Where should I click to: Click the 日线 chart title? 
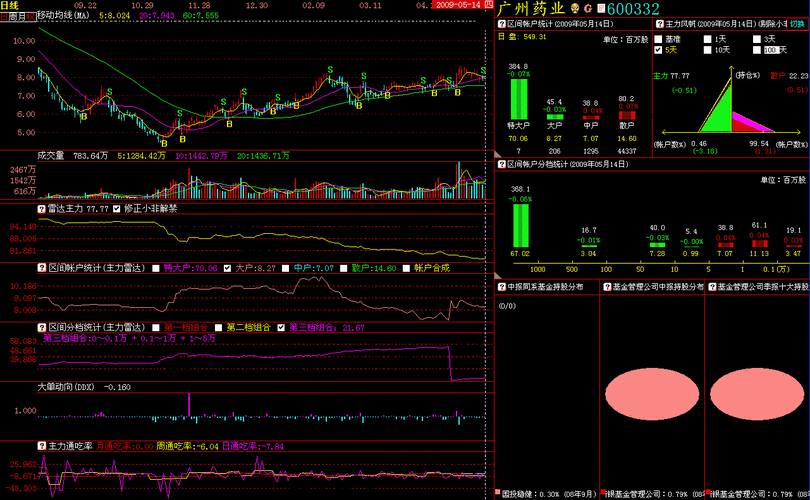click(x=10, y=5)
